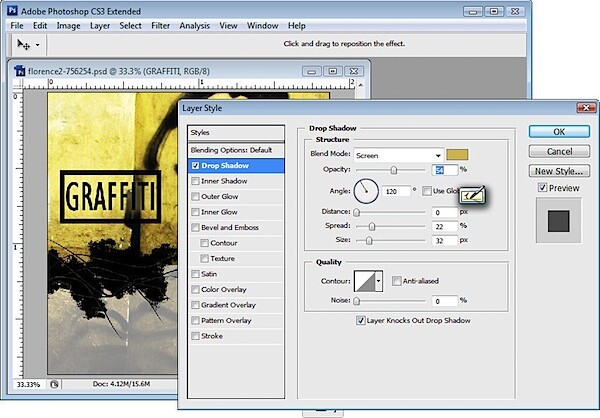Viewport: 600px width, 418px height.
Task: Click the GRAFFITI text box on canvas
Action: [110, 196]
